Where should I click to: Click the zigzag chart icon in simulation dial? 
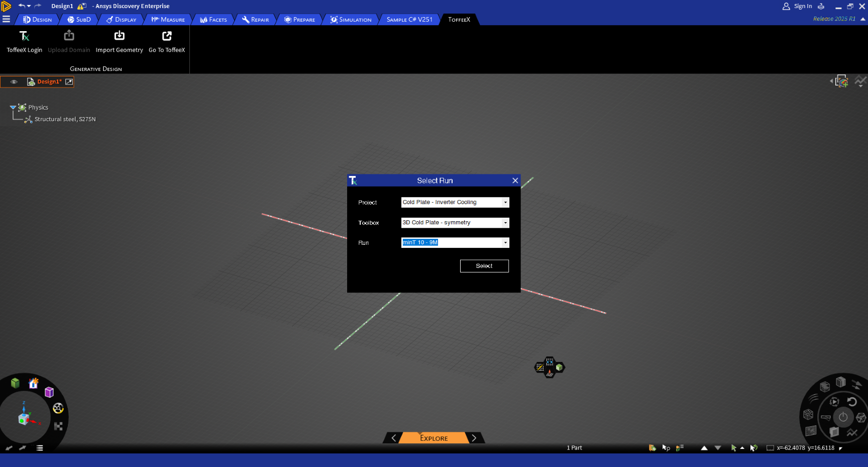(x=852, y=432)
